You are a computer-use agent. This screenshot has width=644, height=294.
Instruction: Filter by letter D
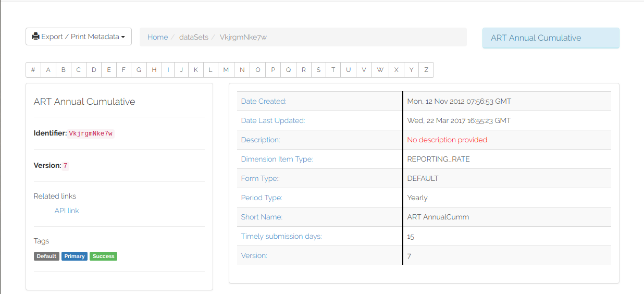(x=93, y=70)
